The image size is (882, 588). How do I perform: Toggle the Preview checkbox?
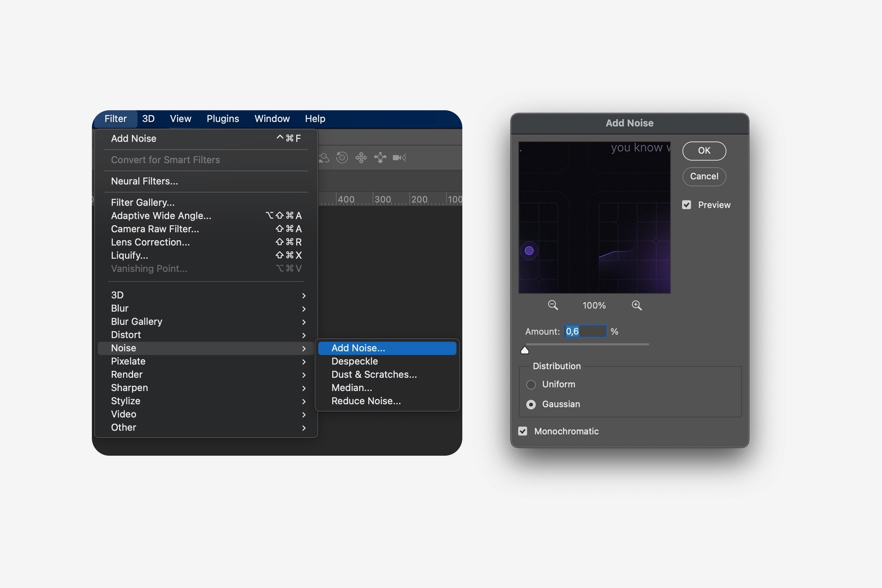tap(686, 205)
